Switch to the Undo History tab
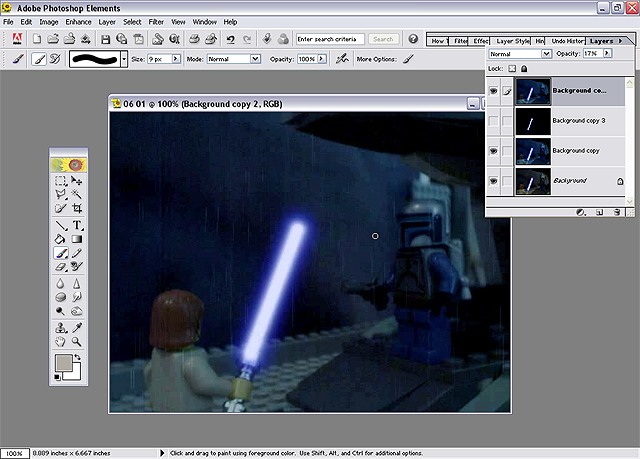640x459 pixels. [x=567, y=41]
